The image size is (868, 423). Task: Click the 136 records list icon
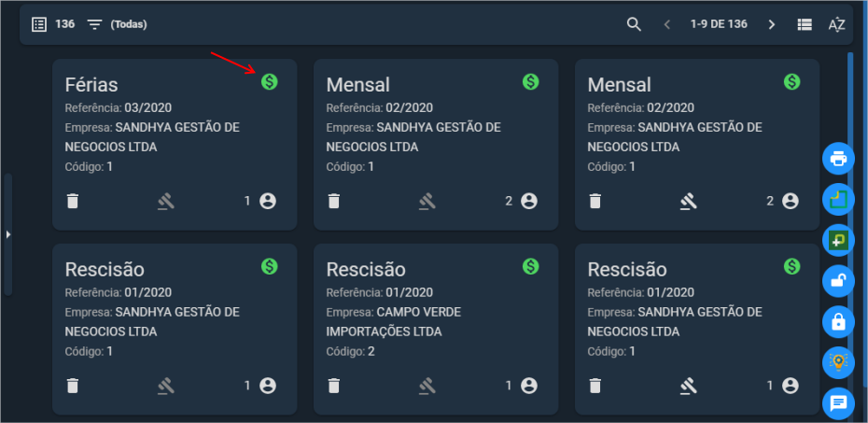39,24
